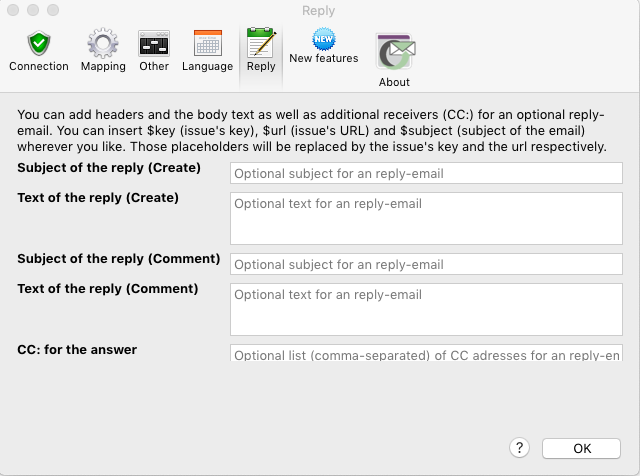This screenshot has height=476, width=640.
Task: Select the Other preferences icon
Action: pos(154,44)
